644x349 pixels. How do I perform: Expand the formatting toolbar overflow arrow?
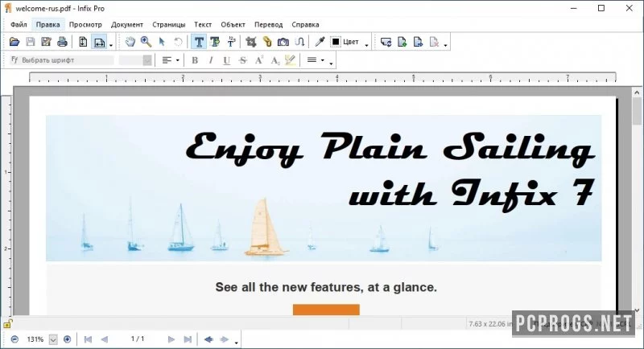click(x=331, y=64)
